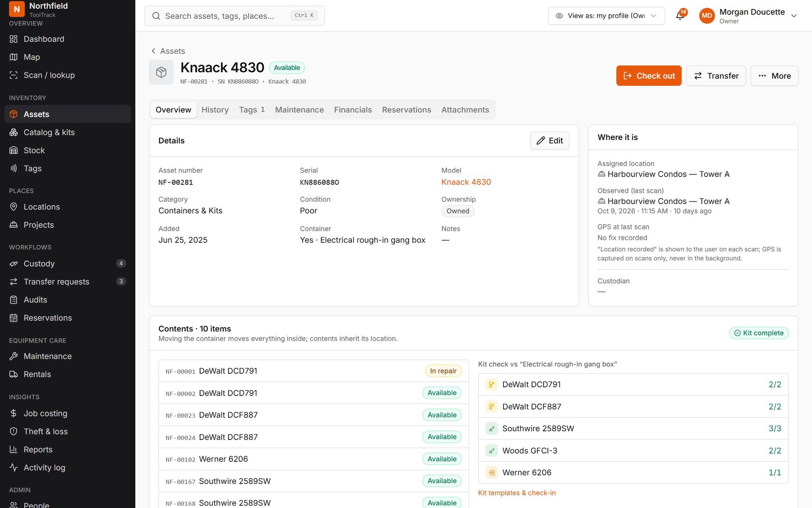Open the Attachments tab
Screen dimensions: 812x508
coord(465,110)
